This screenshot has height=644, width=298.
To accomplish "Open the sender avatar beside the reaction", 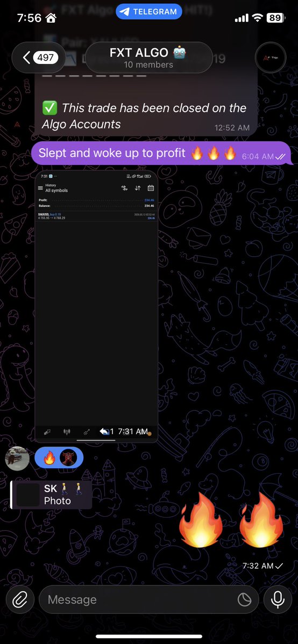I will (x=17, y=458).
